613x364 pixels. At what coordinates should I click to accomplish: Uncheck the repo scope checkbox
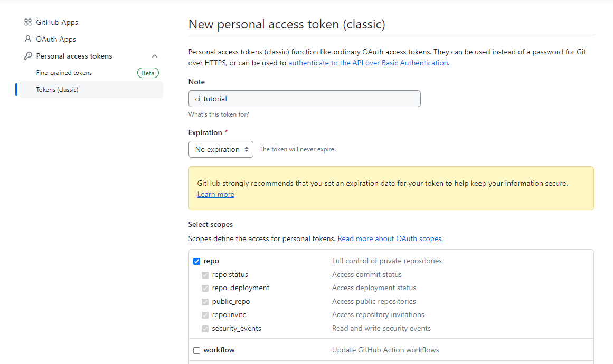196,261
